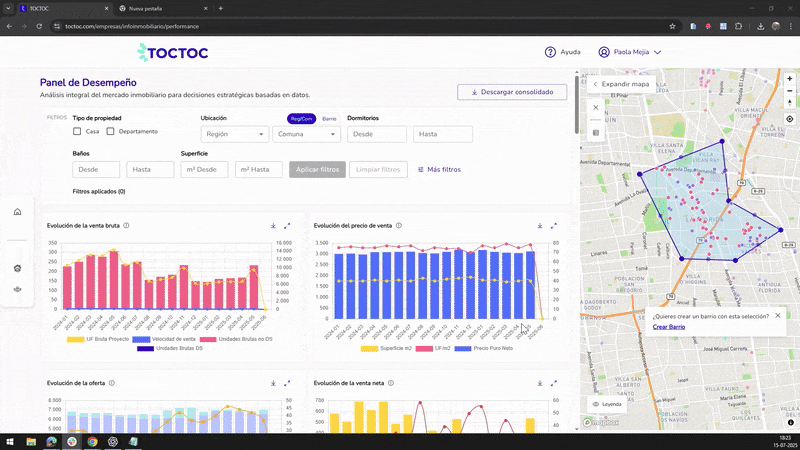Open the Comuna dropdown
The height and width of the screenshot is (450, 800).
(x=306, y=134)
